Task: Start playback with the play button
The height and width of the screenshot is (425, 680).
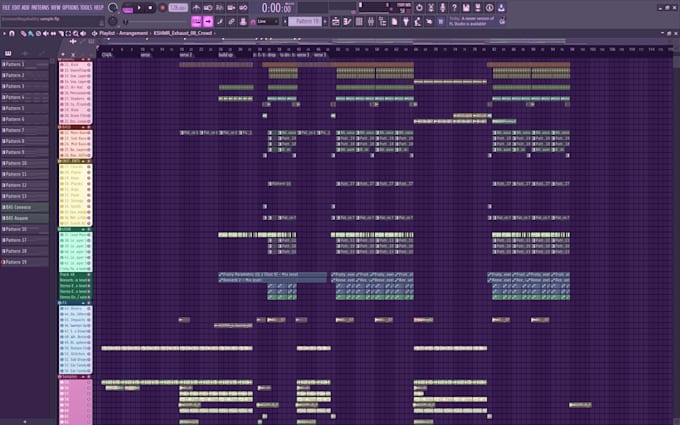Action: [x=139, y=8]
